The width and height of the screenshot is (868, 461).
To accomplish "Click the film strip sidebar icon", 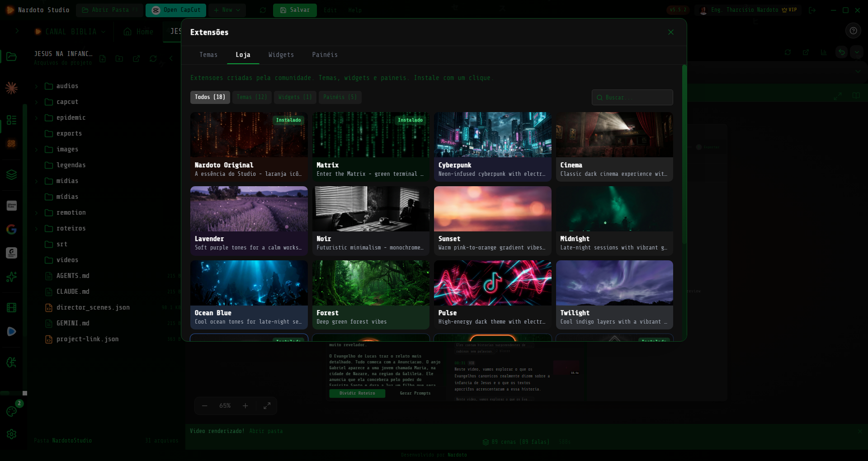I will 12,308.
